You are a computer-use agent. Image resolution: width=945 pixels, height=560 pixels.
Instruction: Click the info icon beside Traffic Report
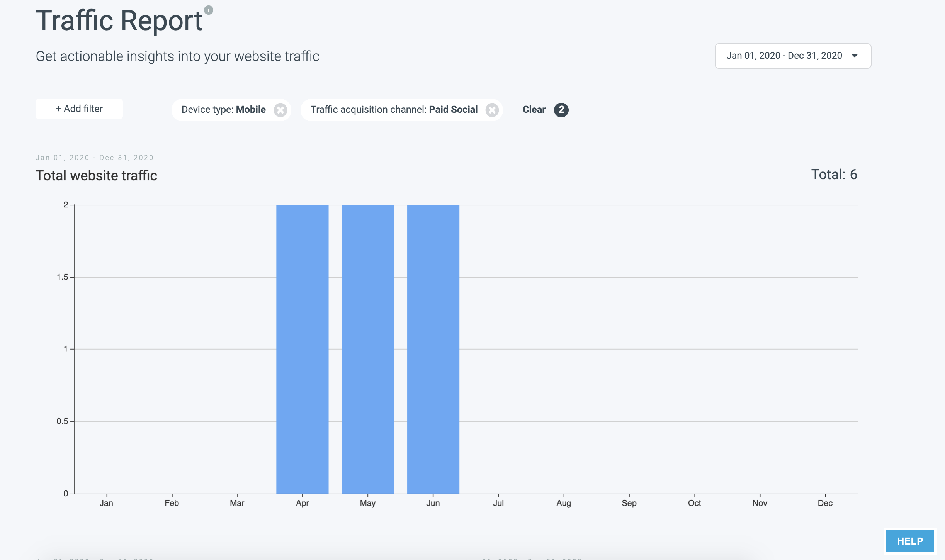[x=209, y=10]
